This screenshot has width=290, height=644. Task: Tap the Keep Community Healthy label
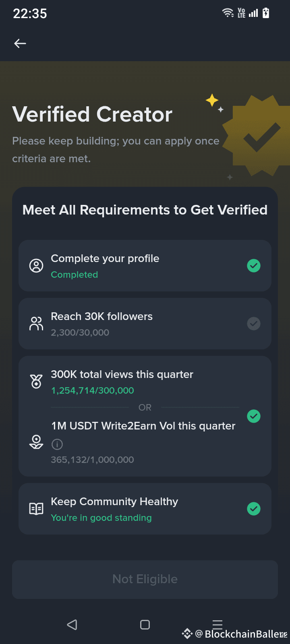(x=114, y=502)
